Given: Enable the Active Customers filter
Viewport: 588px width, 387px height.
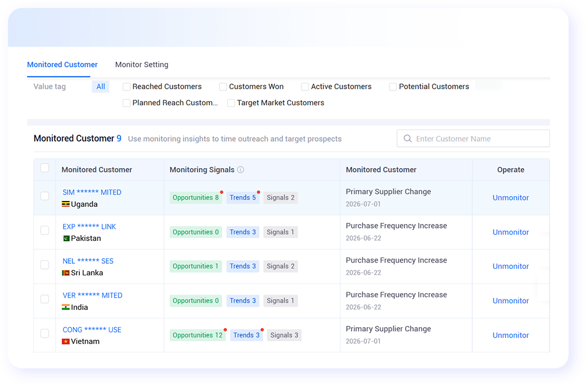Looking at the screenshot, I should tap(305, 87).
